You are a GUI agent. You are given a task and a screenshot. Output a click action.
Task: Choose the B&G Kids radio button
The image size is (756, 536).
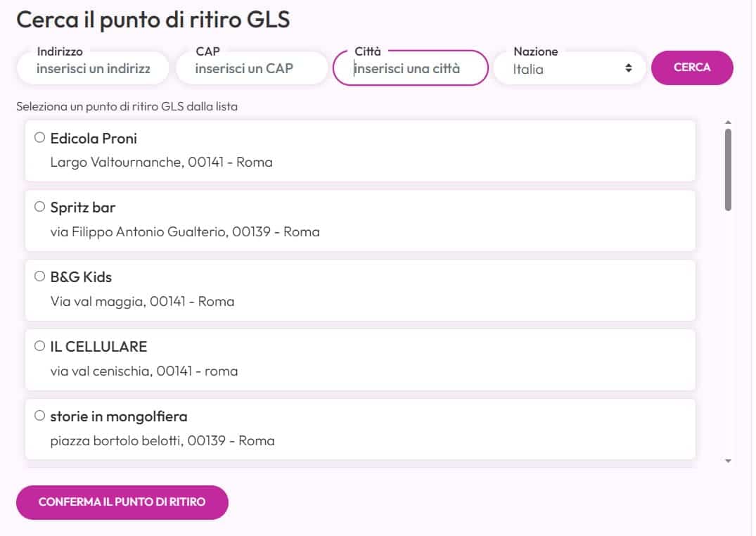pyautogui.click(x=39, y=276)
